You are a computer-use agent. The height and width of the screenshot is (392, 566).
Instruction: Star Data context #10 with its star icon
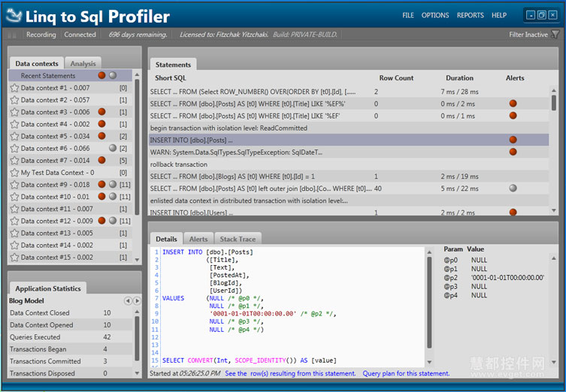(x=14, y=197)
